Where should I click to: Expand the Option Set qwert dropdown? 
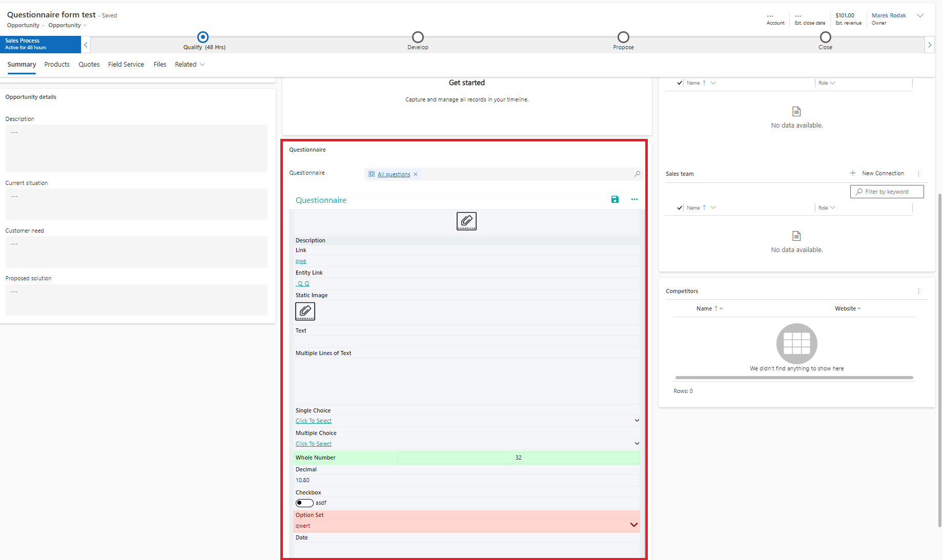(x=633, y=525)
